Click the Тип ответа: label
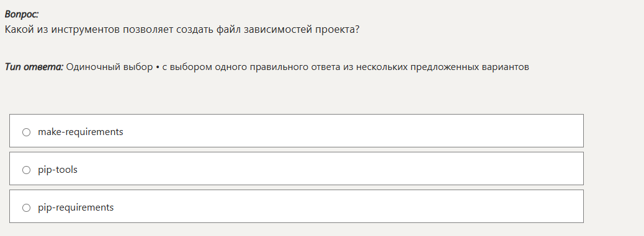Viewport: 644px width, 236px height. point(34,67)
